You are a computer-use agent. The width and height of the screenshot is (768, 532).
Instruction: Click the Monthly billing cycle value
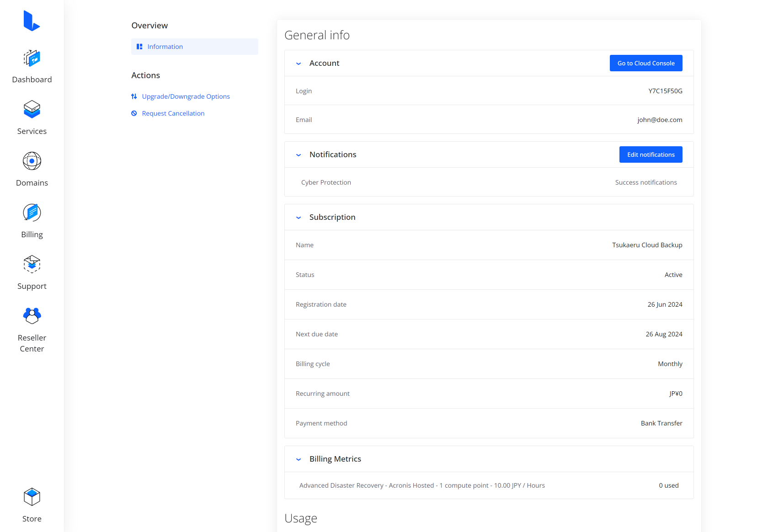670,364
